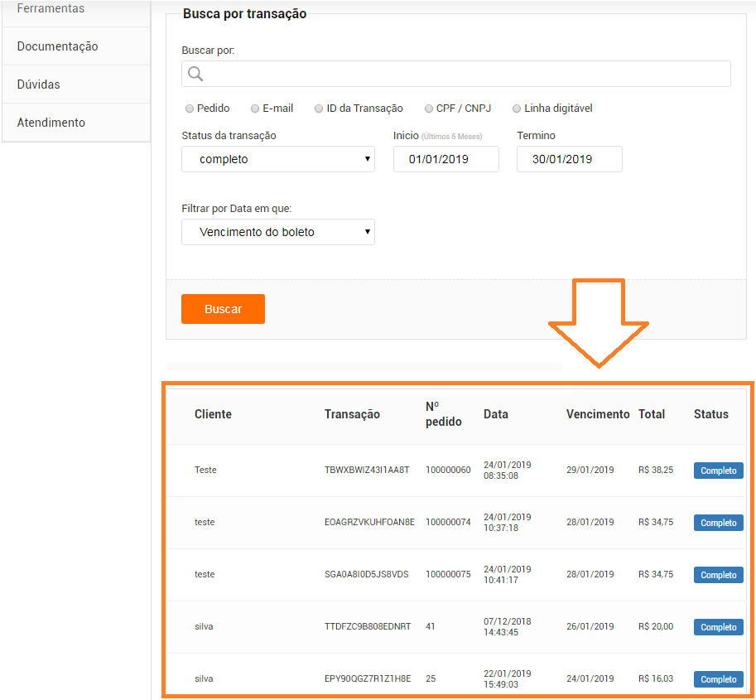Click the orange Buscar button

click(224, 309)
